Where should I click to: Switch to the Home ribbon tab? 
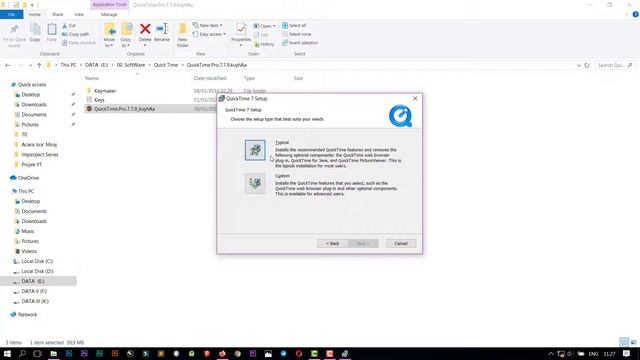click(35, 14)
